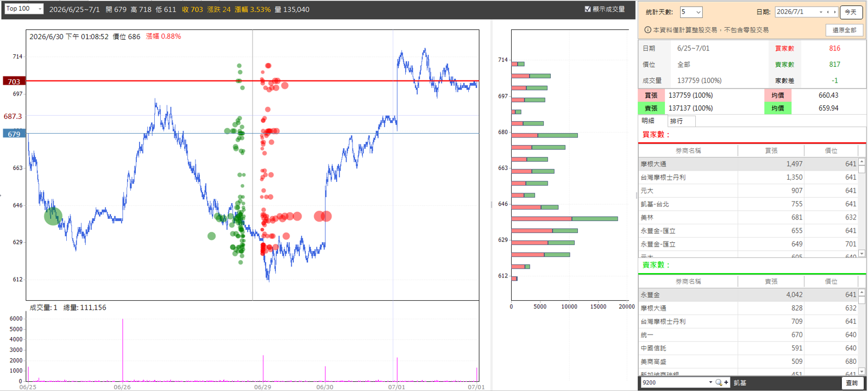Toggle the 顯示成交量 checkbox
Screen dimensions: 868x391
[588, 9]
